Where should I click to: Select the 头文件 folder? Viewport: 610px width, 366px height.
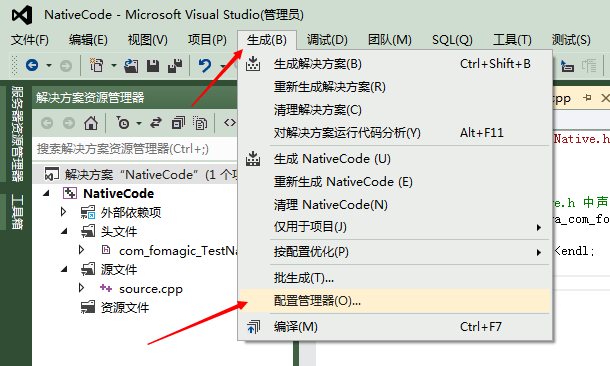pyautogui.click(x=119, y=232)
